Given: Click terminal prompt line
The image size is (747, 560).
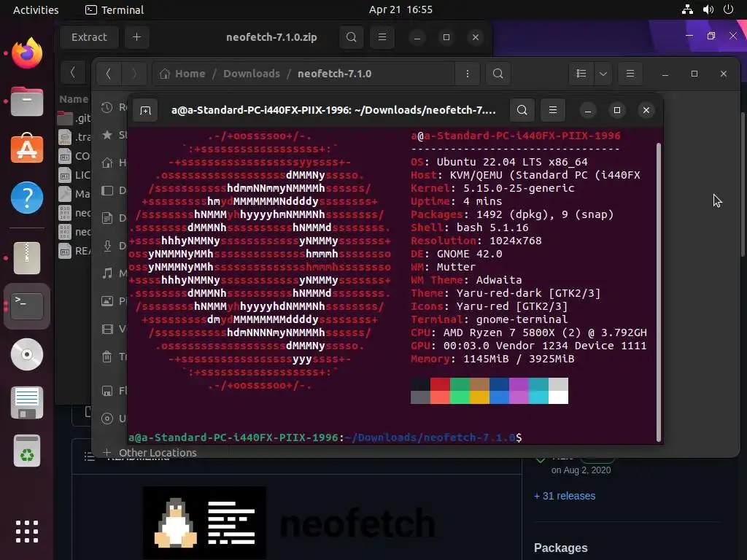Looking at the screenshot, I should point(325,437).
